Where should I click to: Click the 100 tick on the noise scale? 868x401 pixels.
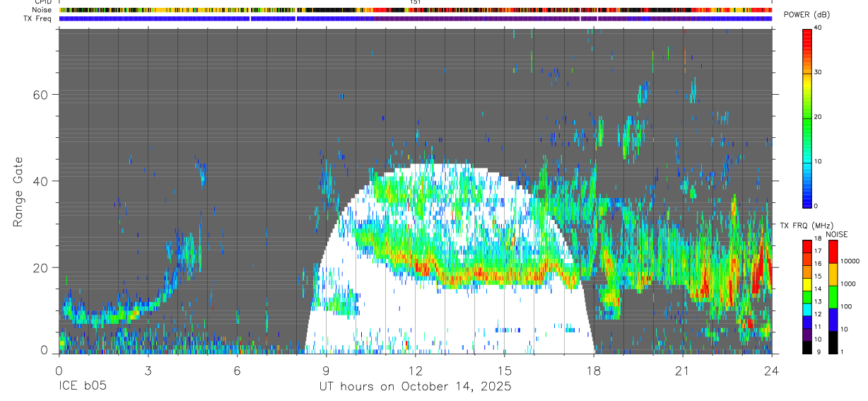pos(846,306)
